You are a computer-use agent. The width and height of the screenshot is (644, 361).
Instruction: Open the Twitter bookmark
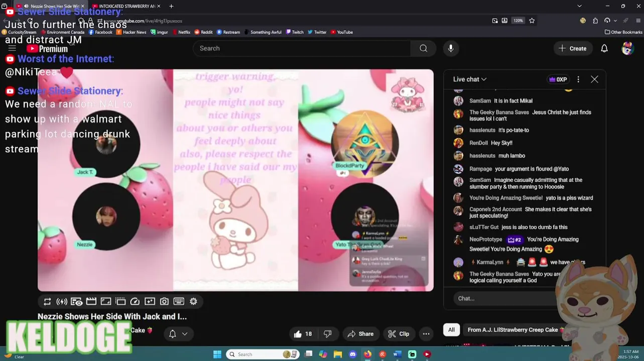click(x=317, y=32)
